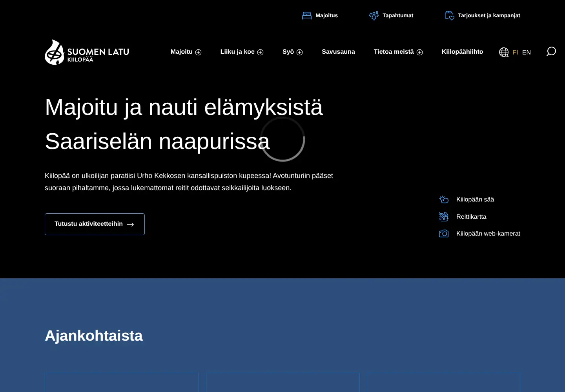
Task: Open Tarjoukset ja kampanjat link
Action: tap(489, 16)
